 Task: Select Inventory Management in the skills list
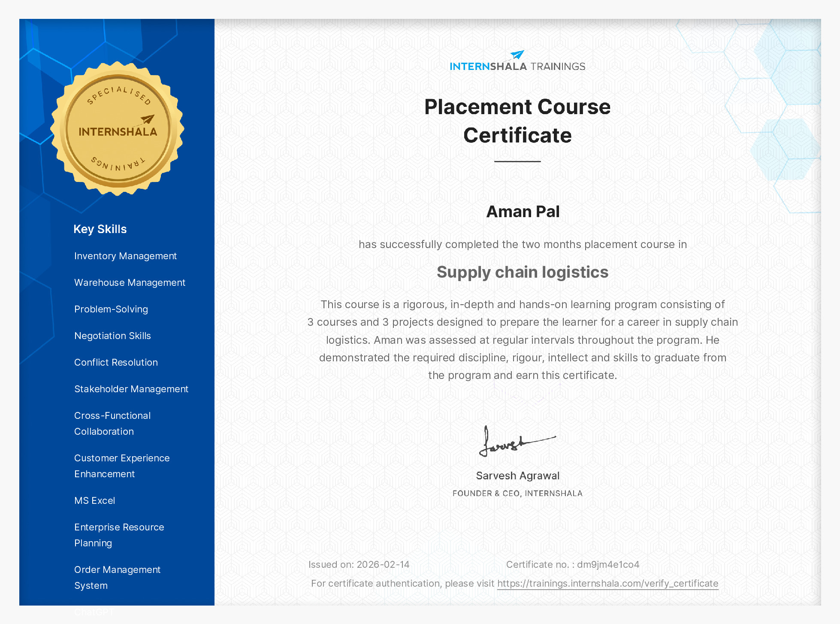coord(125,256)
